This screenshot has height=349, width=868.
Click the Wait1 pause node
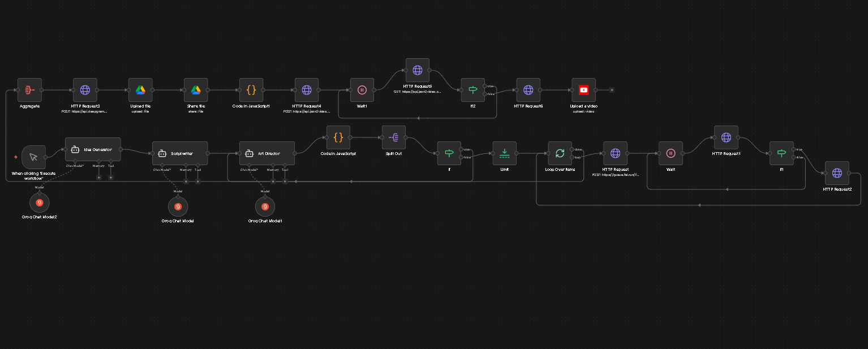pyautogui.click(x=362, y=90)
